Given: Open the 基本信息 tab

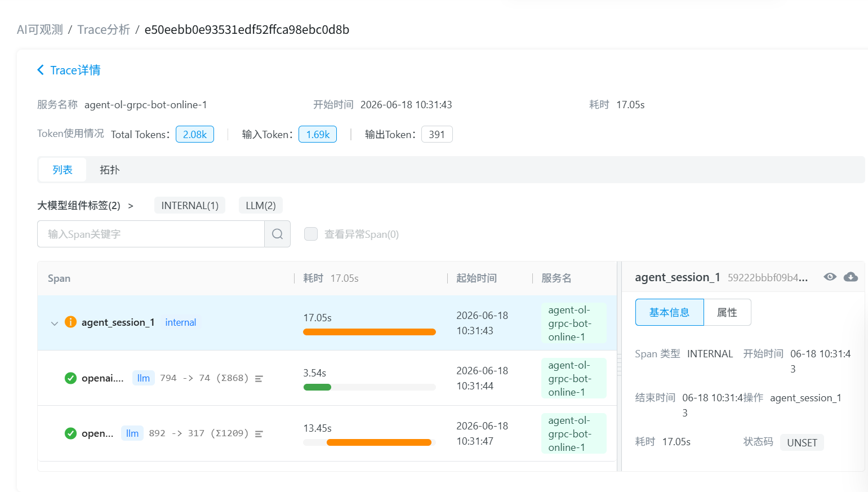Looking at the screenshot, I should pos(669,312).
